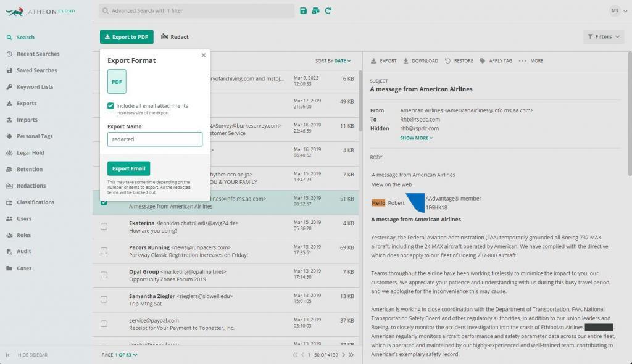Open the More options menu
Screen dimensions: 632x364
[x=531, y=61]
